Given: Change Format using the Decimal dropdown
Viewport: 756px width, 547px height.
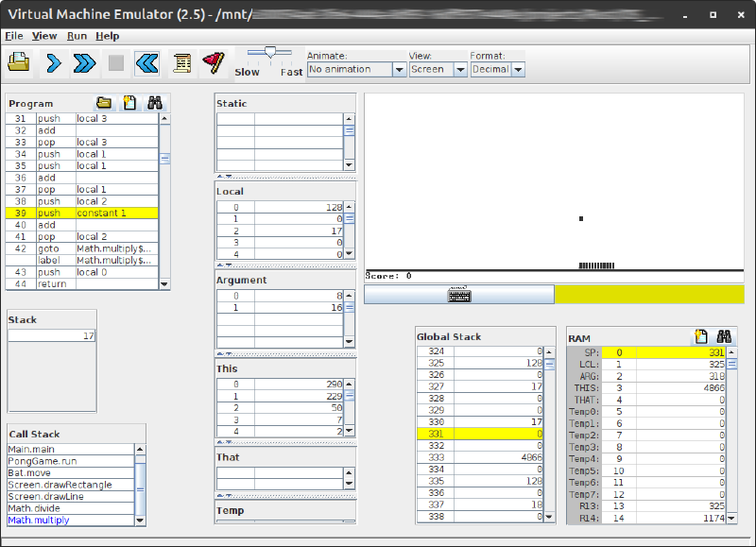Looking at the screenshot, I should [x=496, y=69].
